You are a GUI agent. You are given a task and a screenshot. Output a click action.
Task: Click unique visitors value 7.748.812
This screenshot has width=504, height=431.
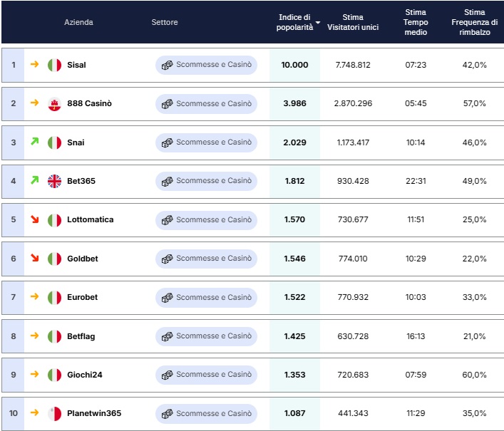(x=353, y=65)
